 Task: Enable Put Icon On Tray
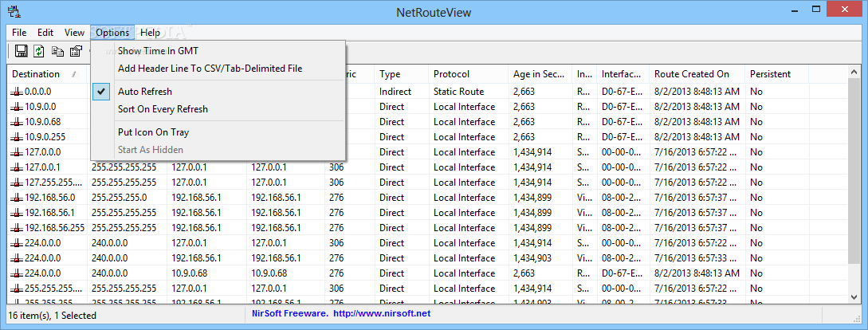218,132
